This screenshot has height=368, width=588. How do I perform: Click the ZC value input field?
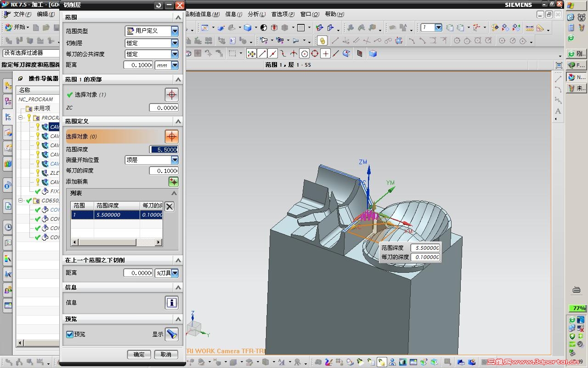click(164, 108)
